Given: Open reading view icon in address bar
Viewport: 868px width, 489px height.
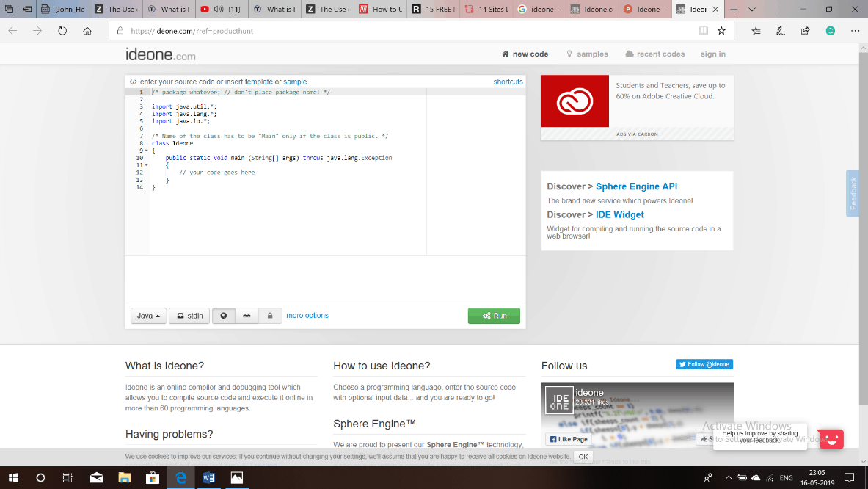Looking at the screenshot, I should coord(703,31).
